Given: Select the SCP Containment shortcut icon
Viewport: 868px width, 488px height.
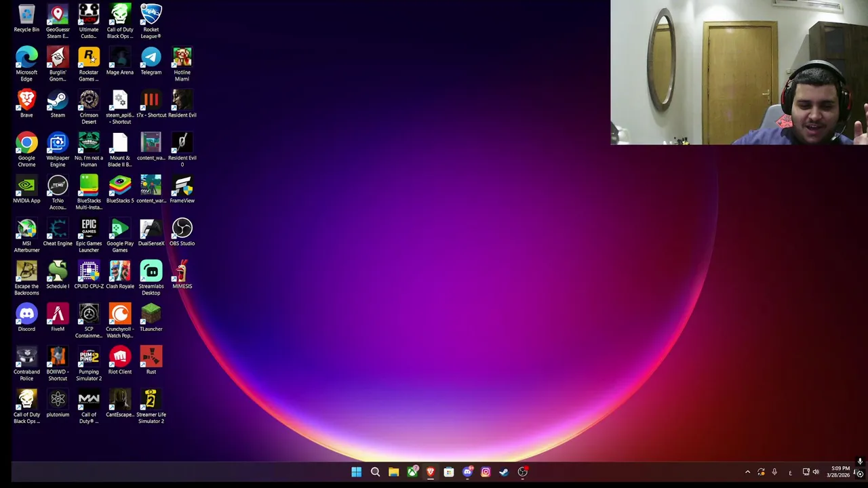Looking at the screenshot, I should (x=89, y=320).
